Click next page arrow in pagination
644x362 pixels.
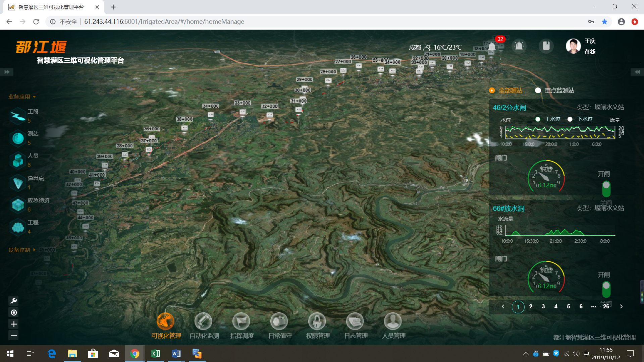(x=621, y=306)
